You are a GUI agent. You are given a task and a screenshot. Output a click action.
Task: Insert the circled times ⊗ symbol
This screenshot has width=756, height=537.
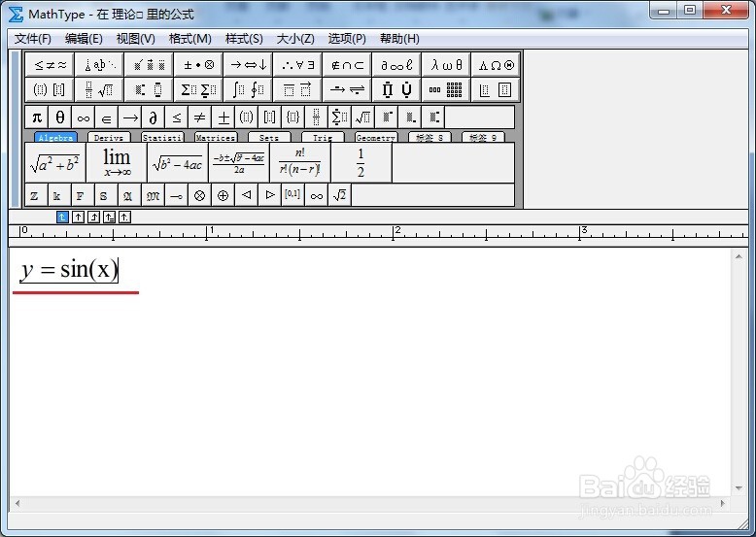[199, 195]
